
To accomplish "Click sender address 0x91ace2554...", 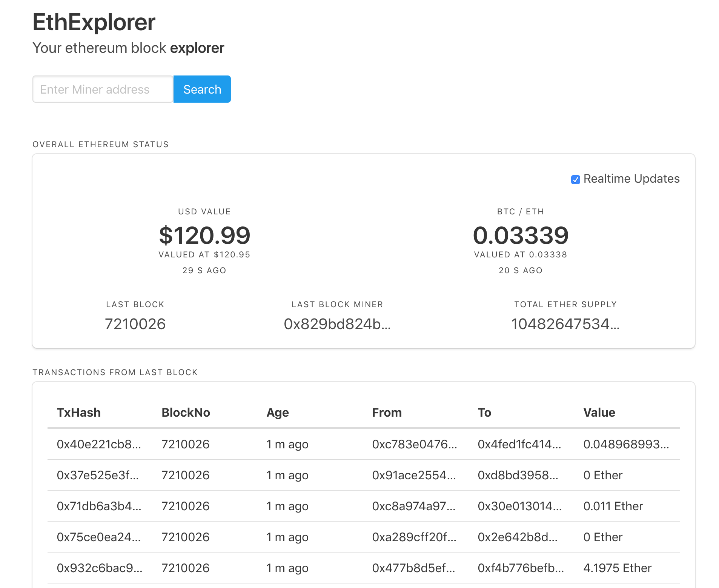I will [x=414, y=475].
